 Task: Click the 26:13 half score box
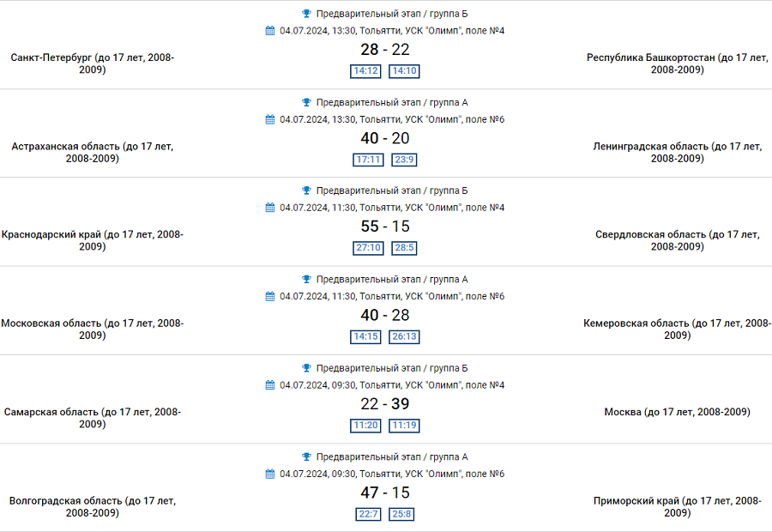tap(404, 337)
